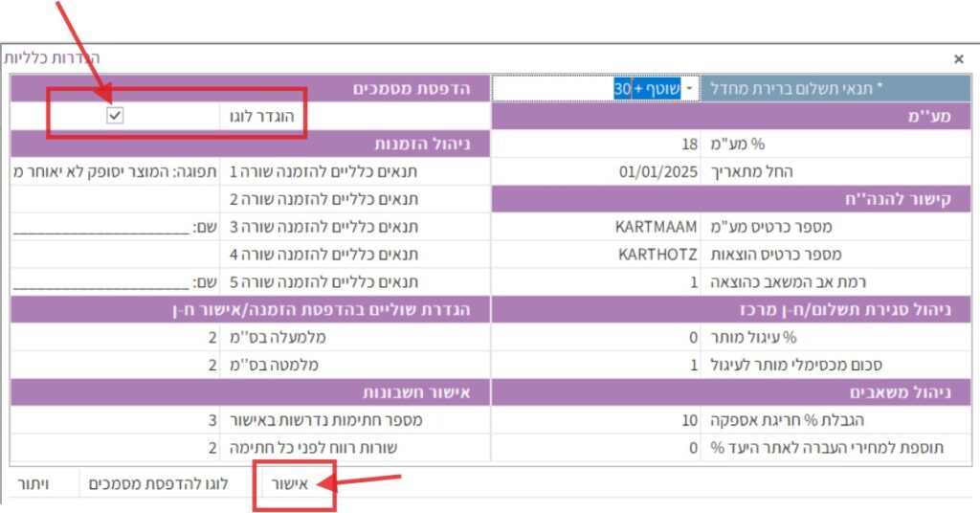Image resolution: width=980 pixels, height=513 pixels.
Task: Edit the הגבלת % חריגת אספקה value
Action: click(595, 421)
